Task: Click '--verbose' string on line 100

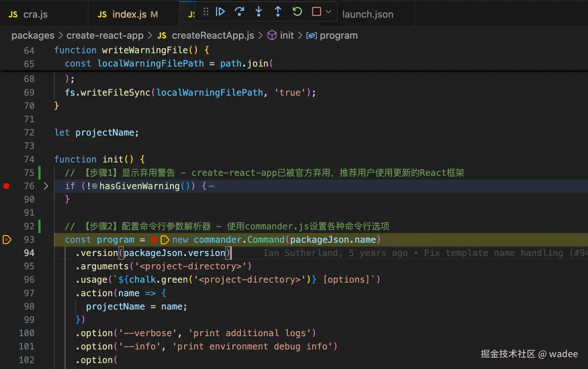Action: tap(148, 333)
